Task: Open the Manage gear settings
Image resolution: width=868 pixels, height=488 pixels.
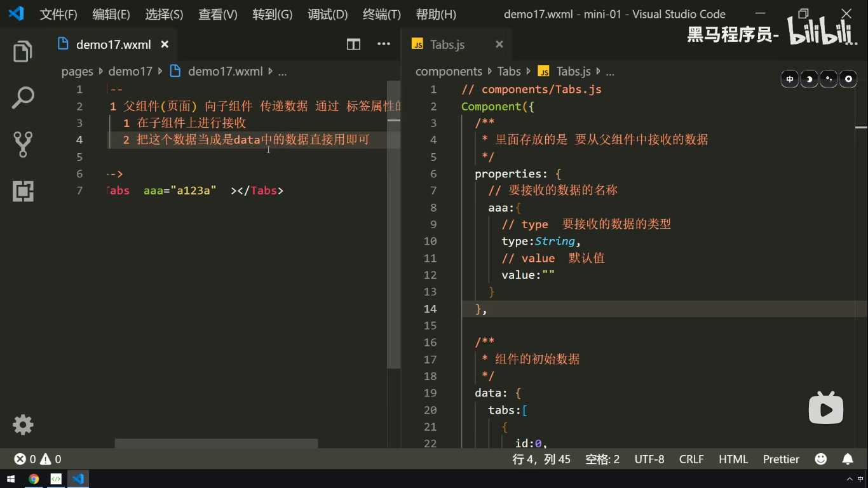Action: click(x=23, y=424)
